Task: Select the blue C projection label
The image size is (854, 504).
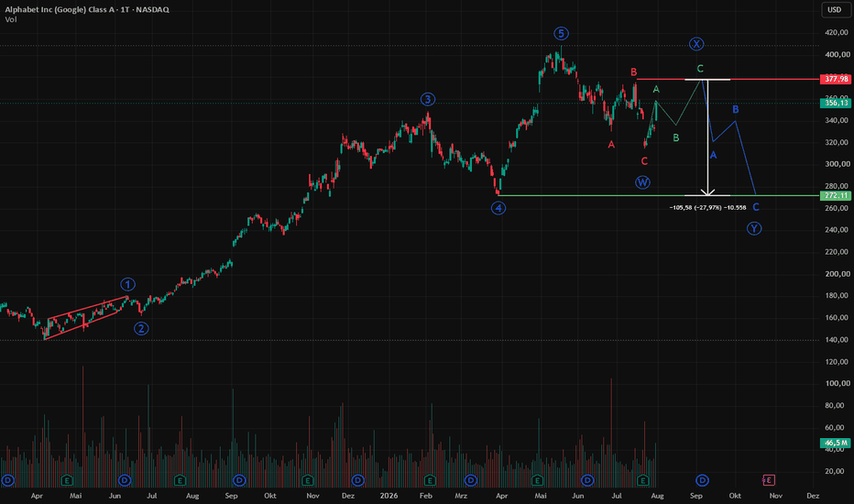Action: [x=755, y=207]
